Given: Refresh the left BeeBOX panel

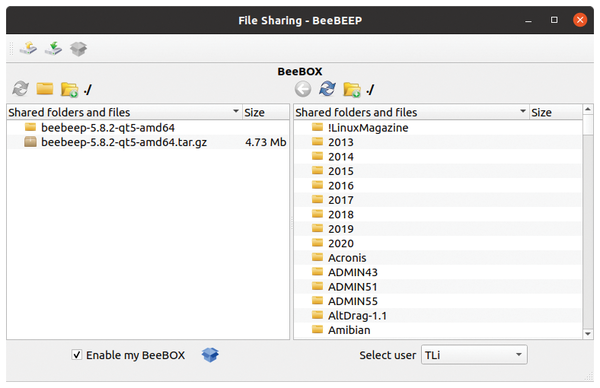Looking at the screenshot, I should tap(20, 89).
